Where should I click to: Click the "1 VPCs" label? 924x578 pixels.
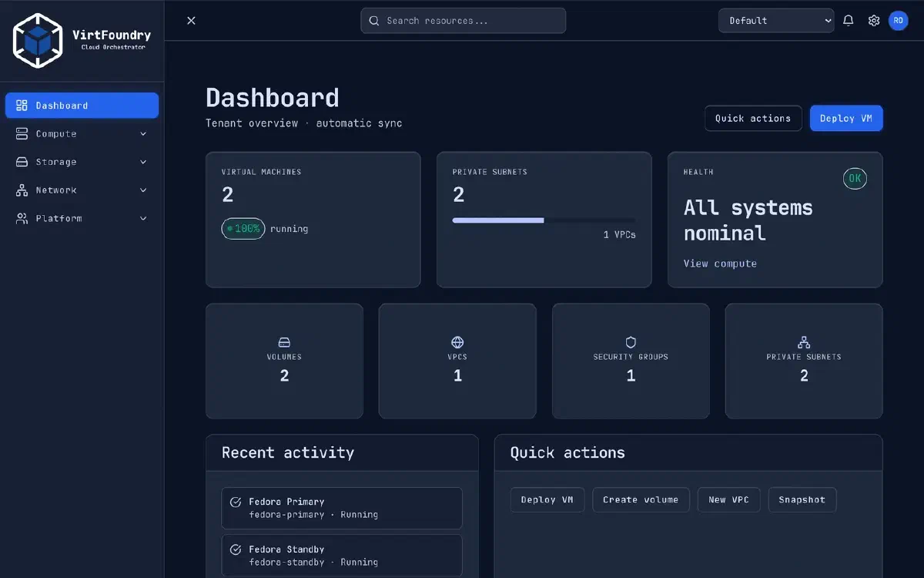coord(620,235)
